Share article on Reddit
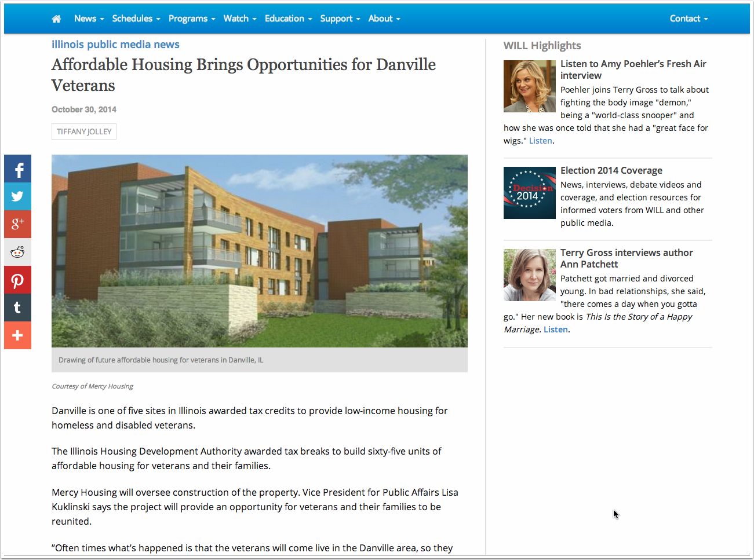The height and width of the screenshot is (560, 754). (17, 252)
